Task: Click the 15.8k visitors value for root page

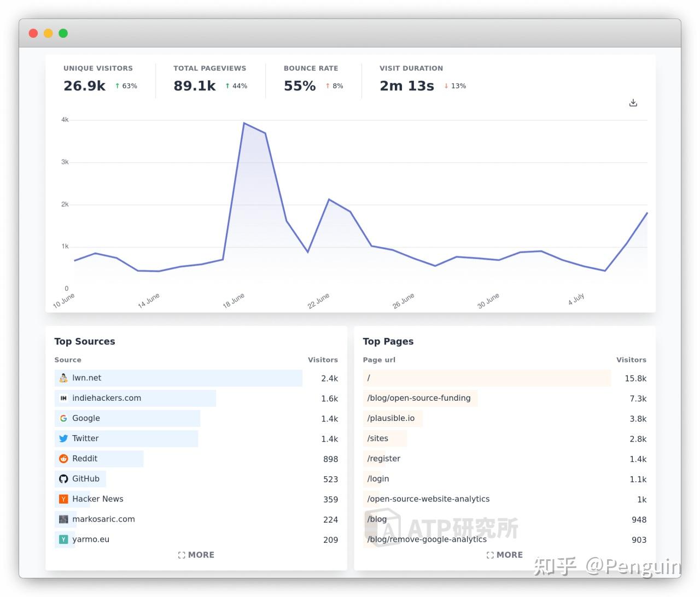Action: coord(635,378)
